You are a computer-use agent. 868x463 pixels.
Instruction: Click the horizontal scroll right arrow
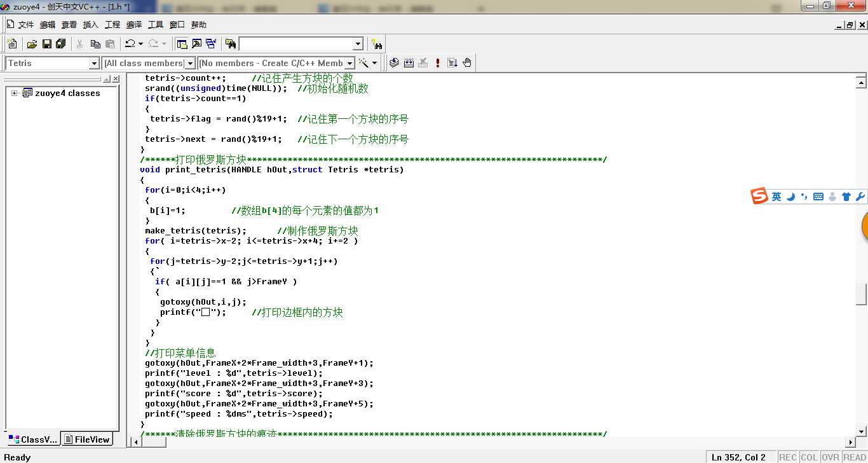click(850, 442)
